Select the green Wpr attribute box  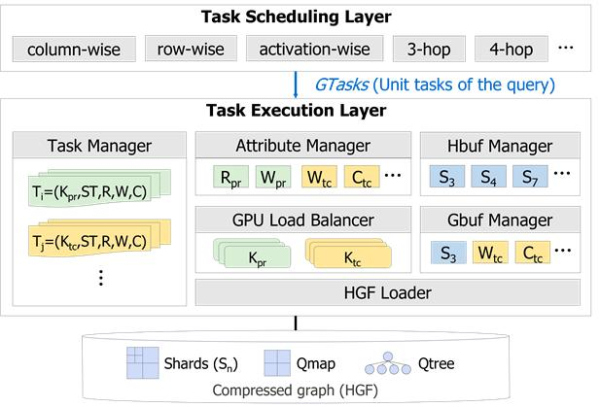coord(273,178)
